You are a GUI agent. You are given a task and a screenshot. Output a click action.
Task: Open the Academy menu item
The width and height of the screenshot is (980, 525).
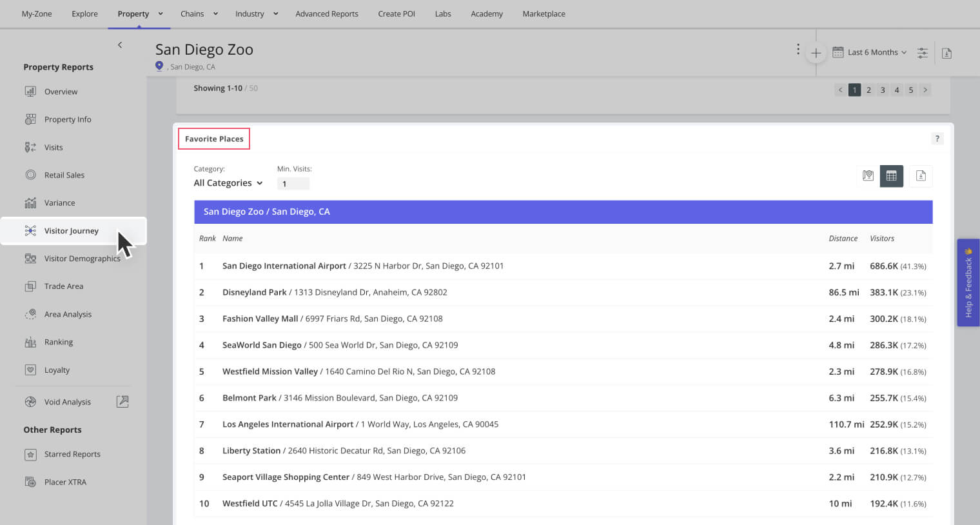(487, 14)
